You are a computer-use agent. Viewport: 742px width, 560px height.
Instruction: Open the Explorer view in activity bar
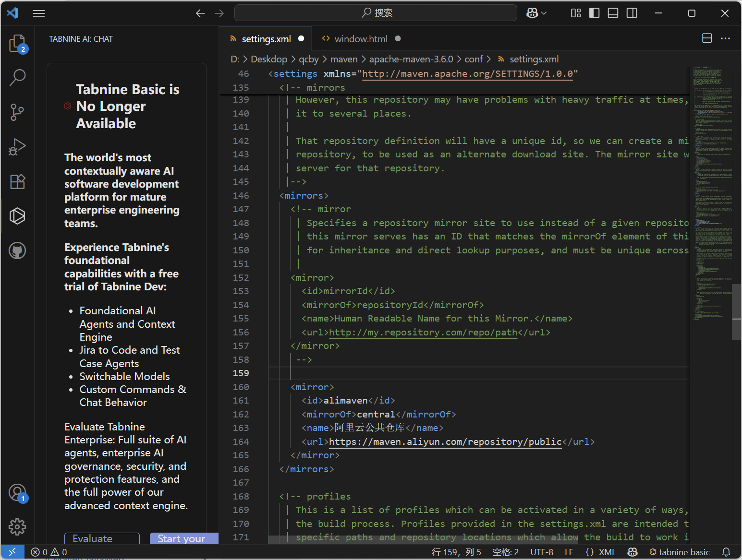17,43
